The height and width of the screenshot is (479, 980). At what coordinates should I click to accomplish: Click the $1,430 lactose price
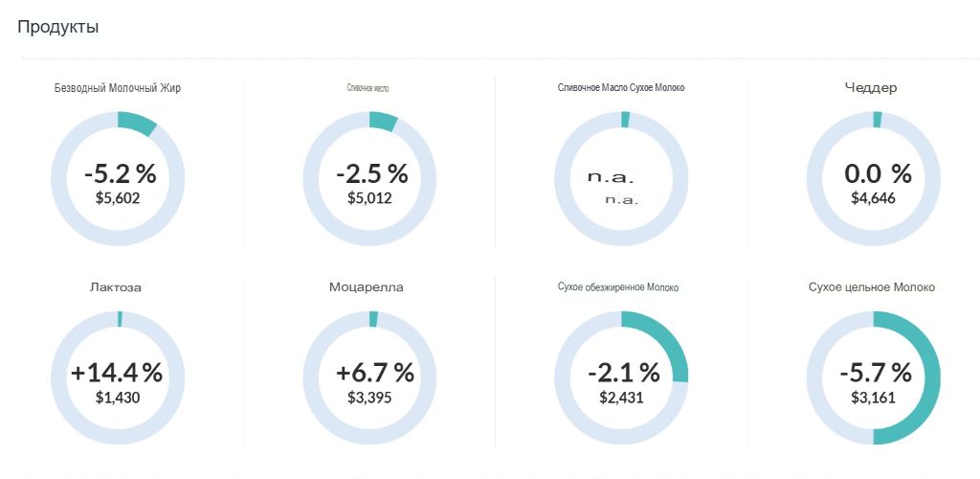[118, 397]
